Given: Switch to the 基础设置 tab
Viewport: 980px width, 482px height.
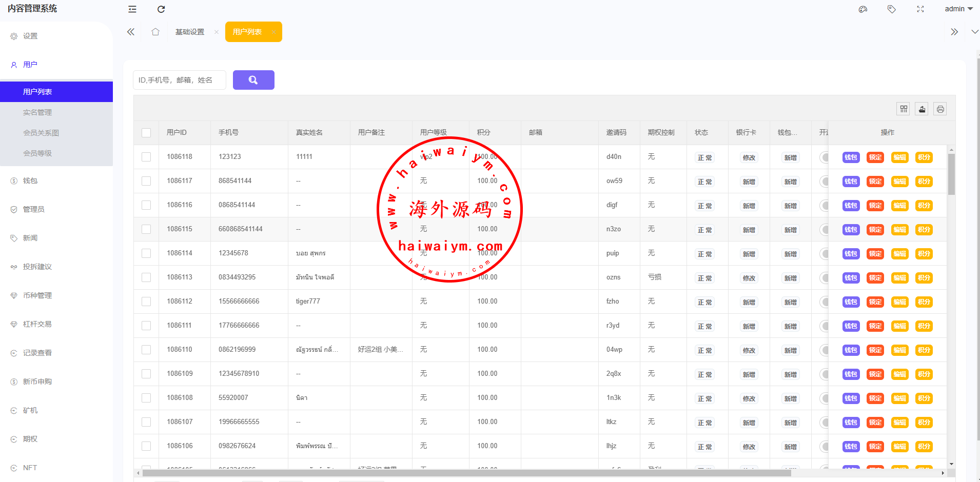Looking at the screenshot, I should (x=190, y=32).
